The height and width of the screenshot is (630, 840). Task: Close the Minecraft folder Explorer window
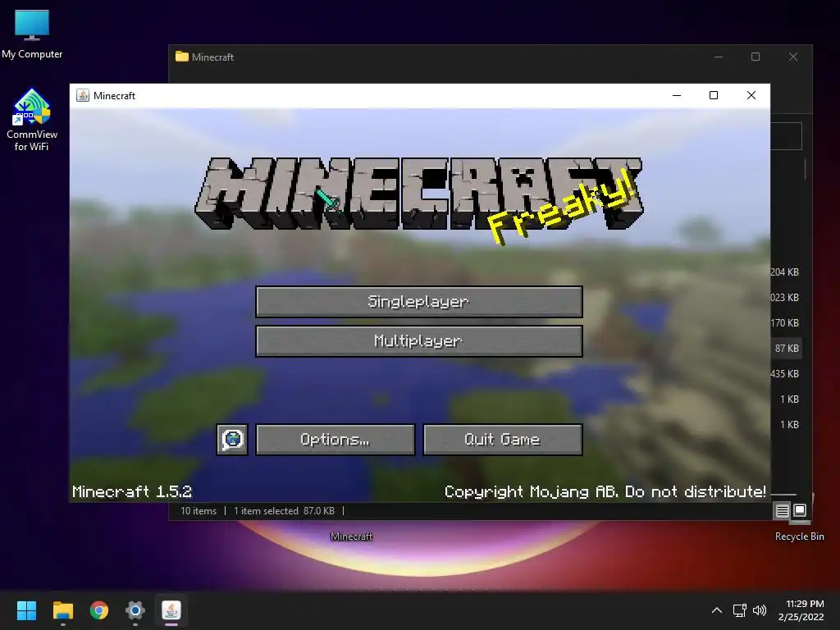tap(793, 57)
